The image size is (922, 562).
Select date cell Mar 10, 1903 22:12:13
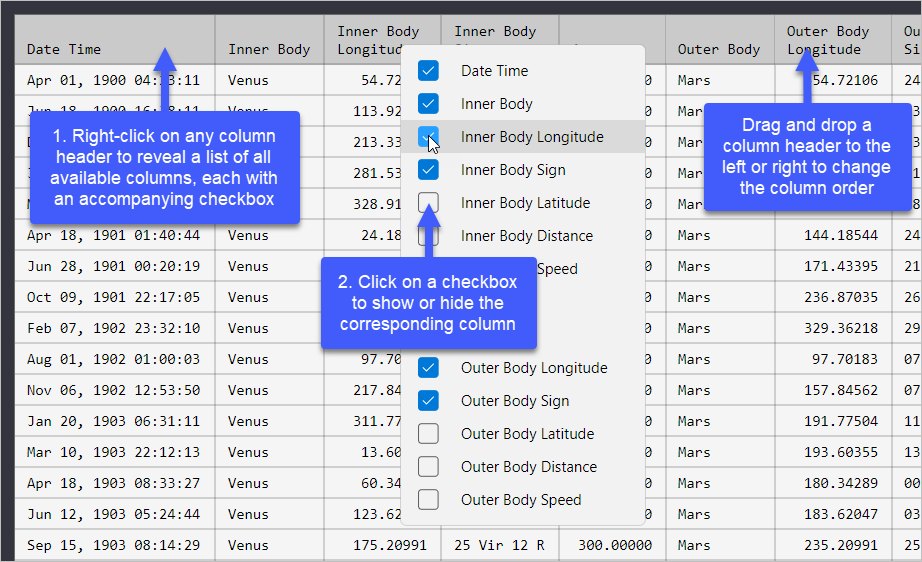113,452
